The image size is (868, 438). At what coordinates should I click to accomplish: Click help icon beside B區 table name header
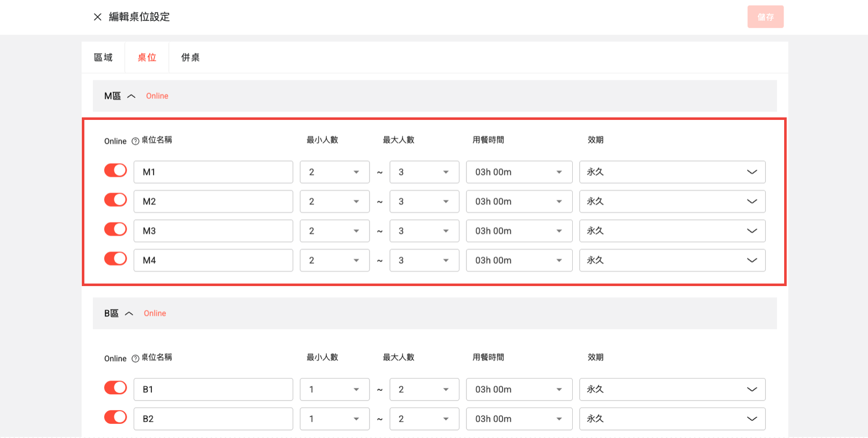click(135, 359)
